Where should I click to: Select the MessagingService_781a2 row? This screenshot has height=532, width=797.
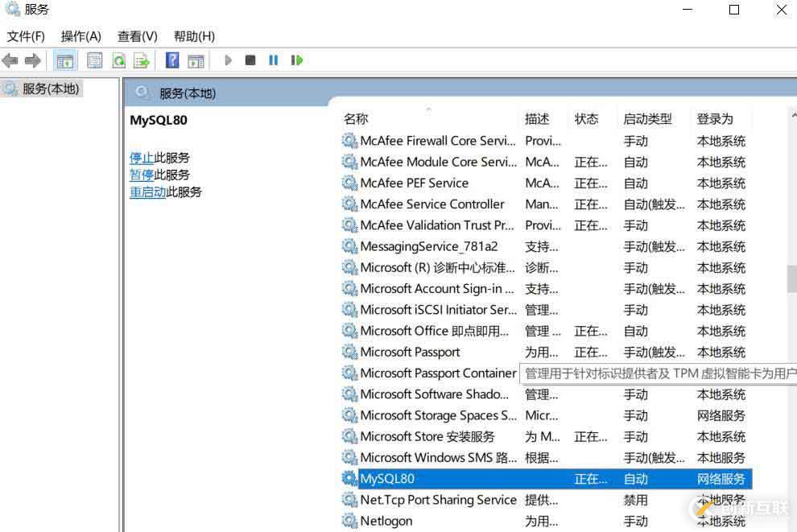pyautogui.click(x=547, y=246)
